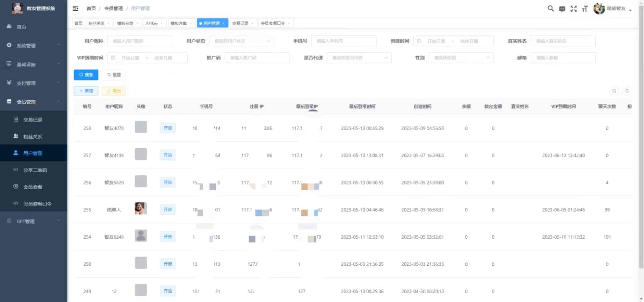This screenshot has height=302, width=644.
Task: Expand the 性别 selection dropdown
Action: pos(461,58)
